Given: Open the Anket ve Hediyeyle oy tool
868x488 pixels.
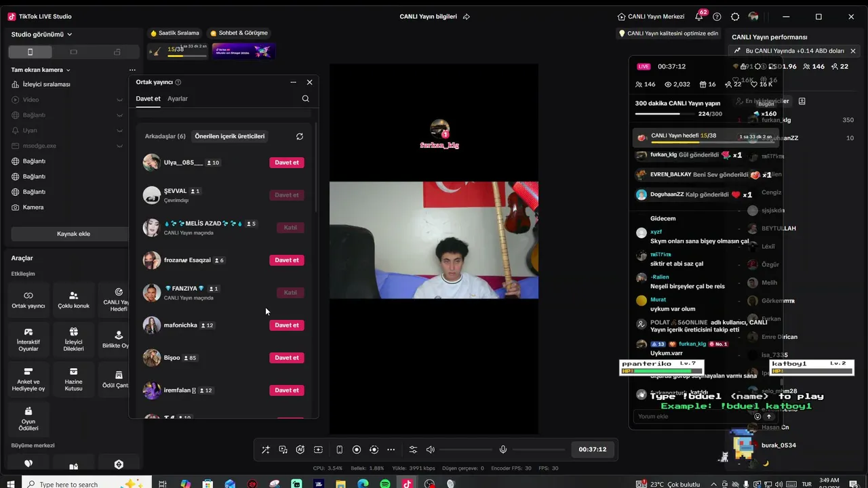Looking at the screenshot, I should pos(28,380).
